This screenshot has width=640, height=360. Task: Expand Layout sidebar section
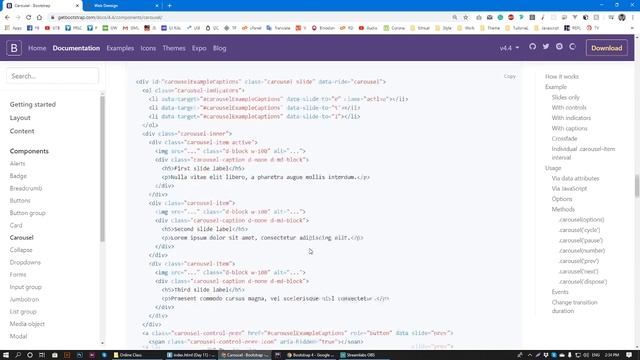click(20, 118)
